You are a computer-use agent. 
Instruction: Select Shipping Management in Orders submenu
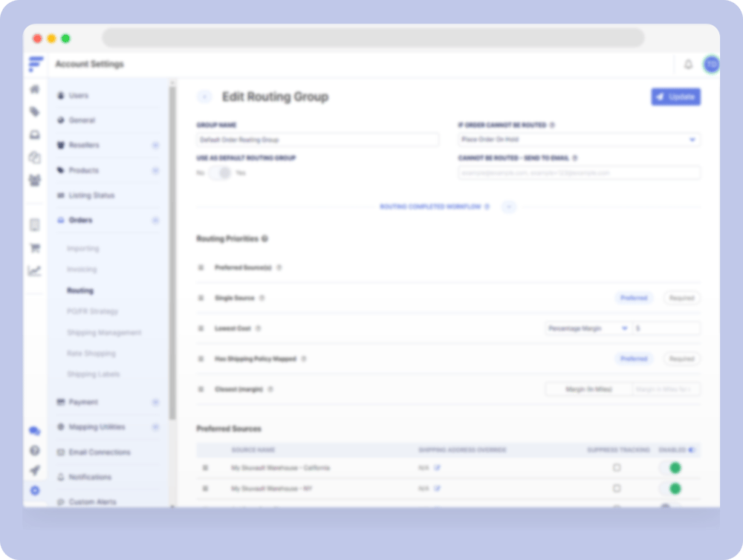tap(104, 333)
